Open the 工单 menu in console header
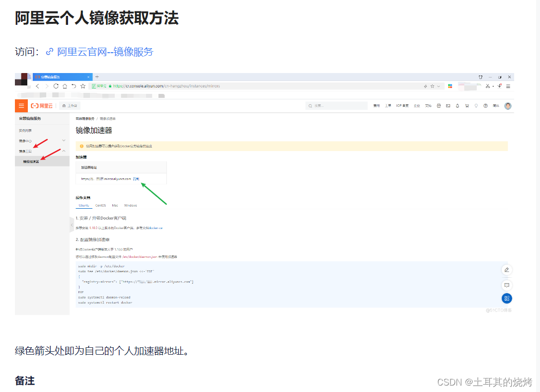Image resolution: width=540 pixels, height=392 pixels. click(388, 106)
